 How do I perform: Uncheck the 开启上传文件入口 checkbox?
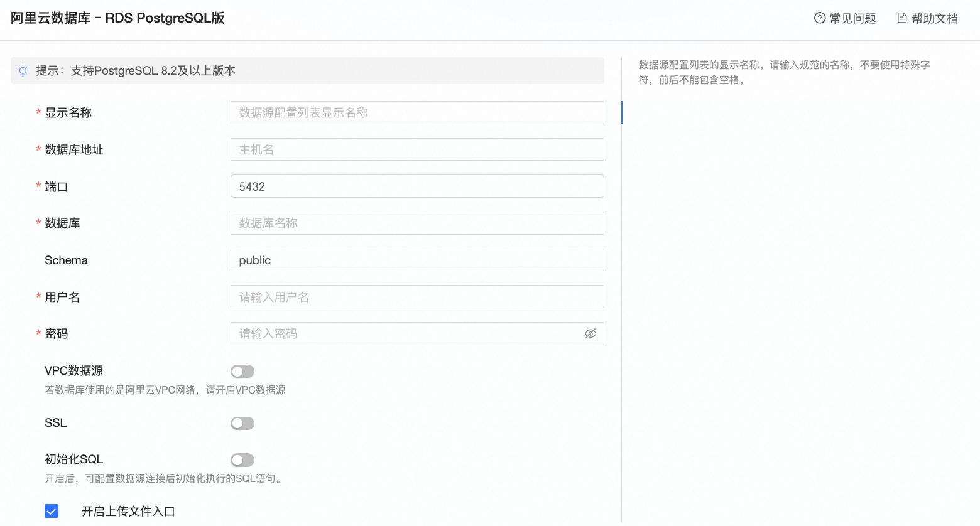[52, 511]
